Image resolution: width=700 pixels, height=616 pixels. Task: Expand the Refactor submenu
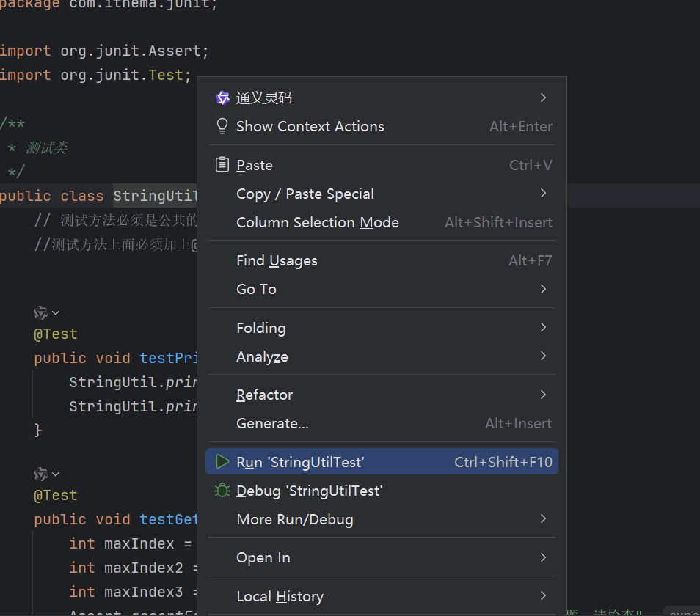[x=543, y=395]
